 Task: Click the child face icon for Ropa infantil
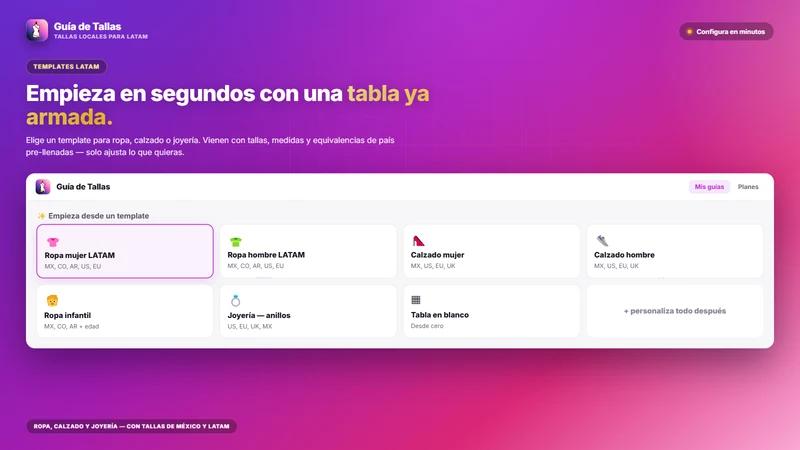(53, 301)
